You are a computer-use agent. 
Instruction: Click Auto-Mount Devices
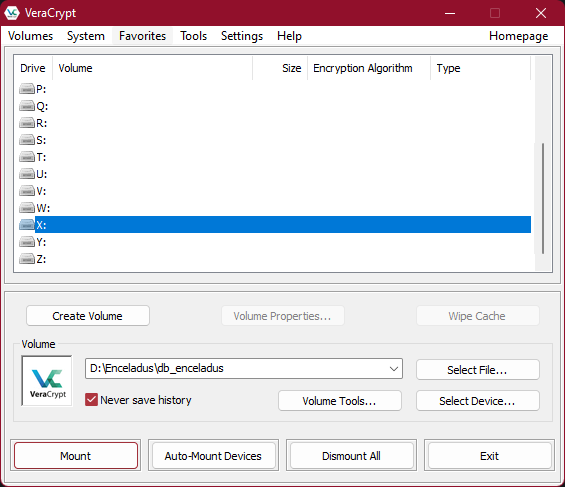click(213, 456)
